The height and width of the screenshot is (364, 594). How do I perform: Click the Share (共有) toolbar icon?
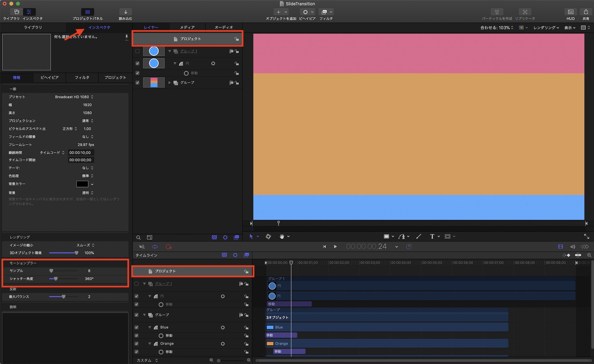586,12
